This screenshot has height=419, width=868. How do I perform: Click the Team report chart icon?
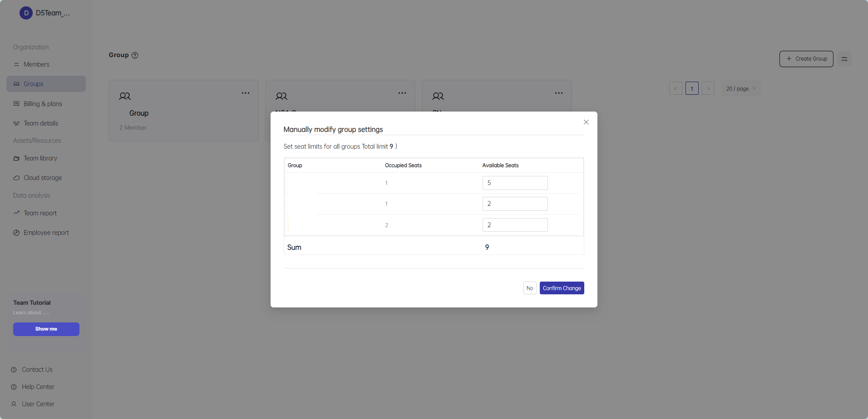click(x=16, y=213)
